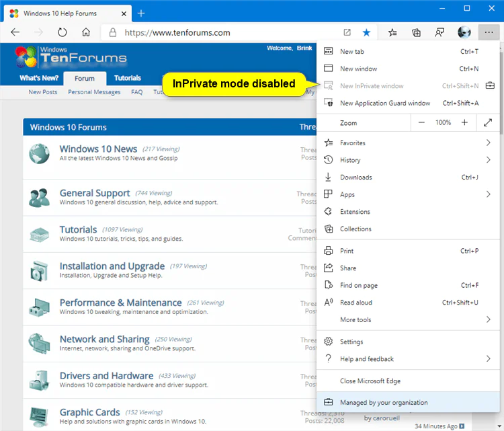Select Read aloud from the menu
Screen dimensions: 504x431
(x=408, y=303)
